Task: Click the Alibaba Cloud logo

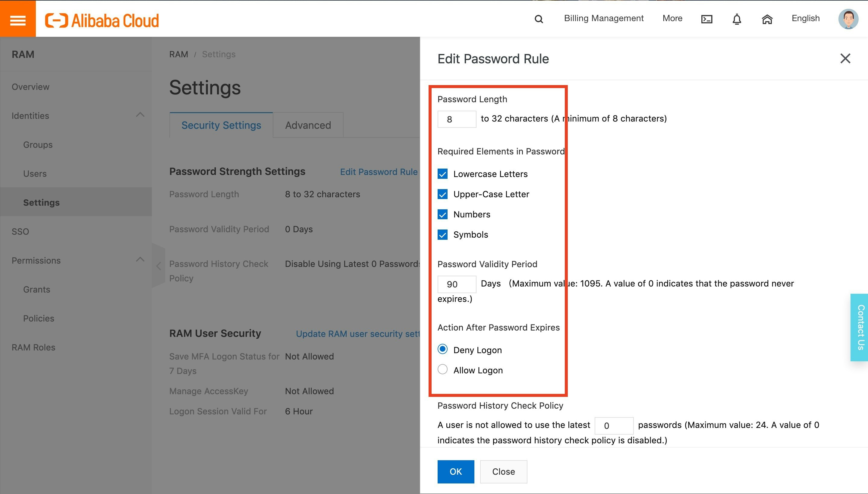Action: pos(102,21)
